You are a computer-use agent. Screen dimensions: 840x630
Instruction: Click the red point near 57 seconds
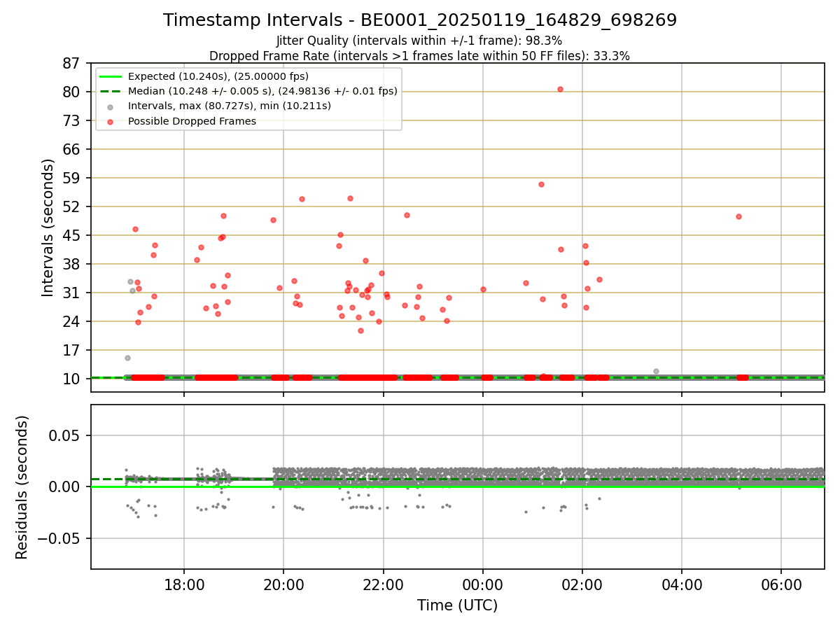click(541, 184)
